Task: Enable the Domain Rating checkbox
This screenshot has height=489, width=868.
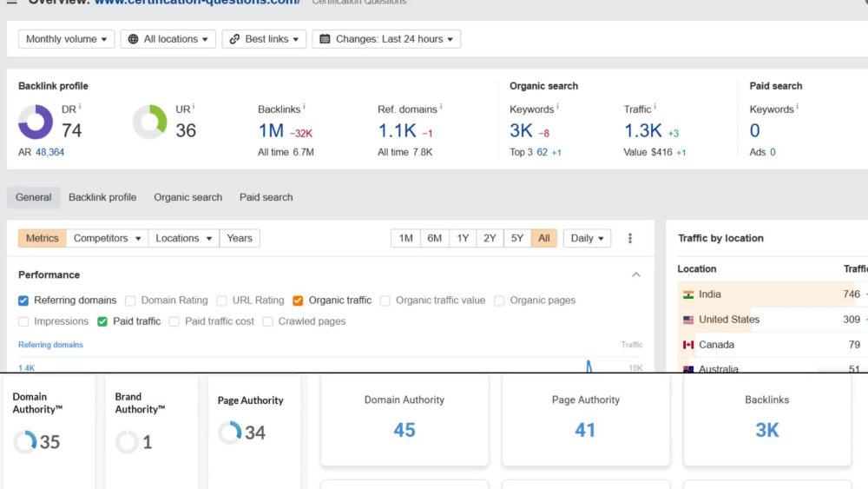Action: (x=130, y=301)
